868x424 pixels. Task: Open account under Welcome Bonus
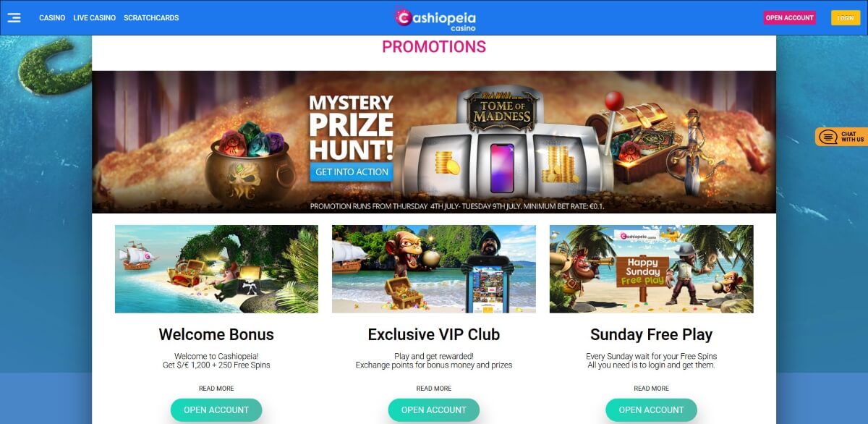[x=216, y=410]
